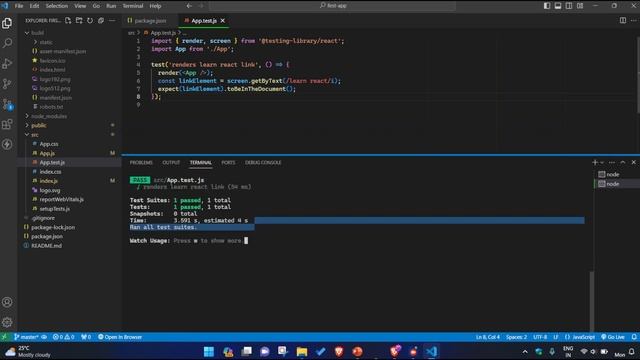The height and width of the screenshot is (360, 640).
Task: Click Open In Browser in status bar
Action: click(120, 337)
